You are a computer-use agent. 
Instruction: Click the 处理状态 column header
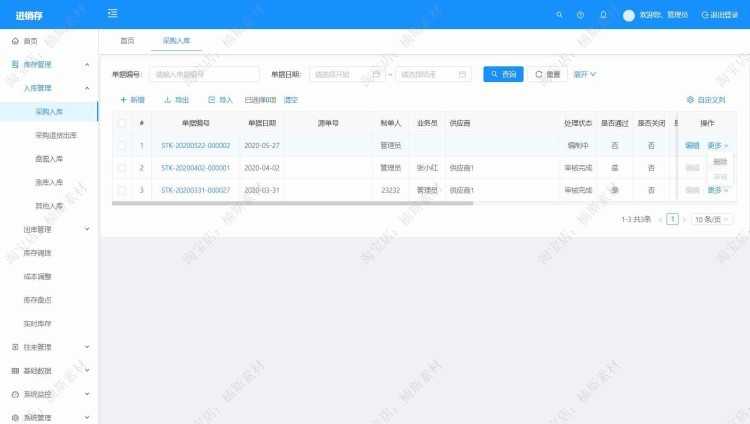578,123
